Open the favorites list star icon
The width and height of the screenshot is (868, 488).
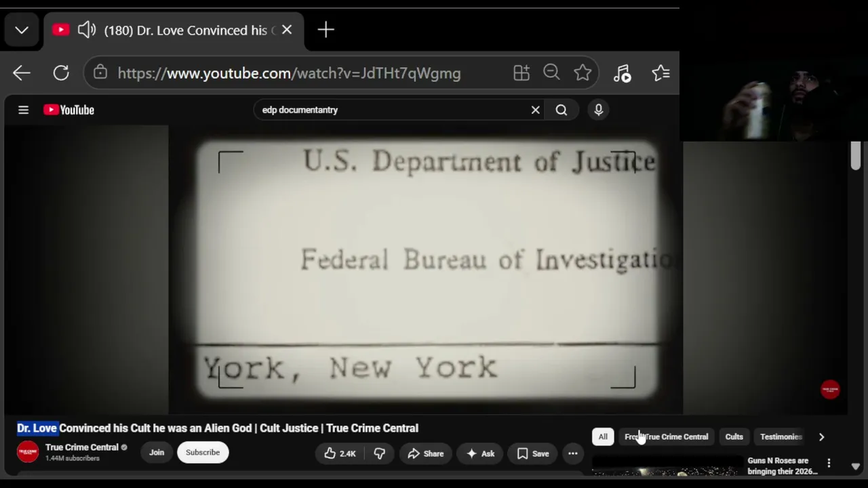(661, 73)
